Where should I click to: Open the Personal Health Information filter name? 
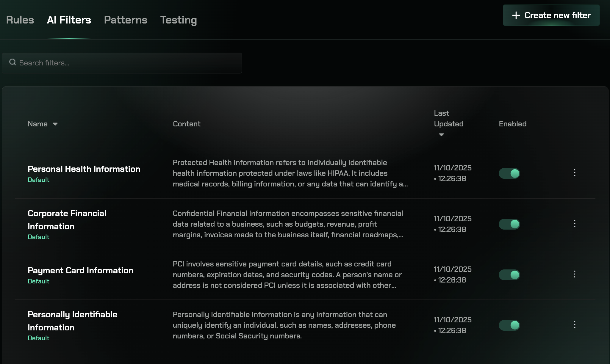(x=84, y=169)
